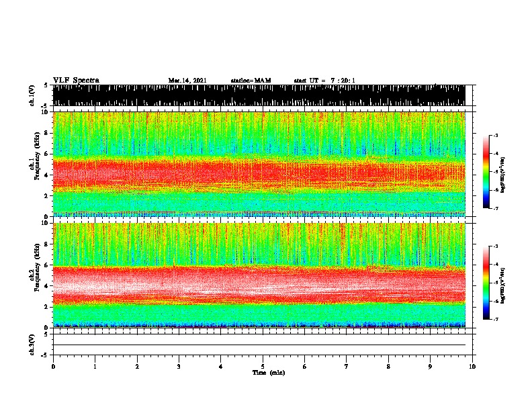Click the "-3" label on the ch.2 colorbar

(x=496, y=246)
